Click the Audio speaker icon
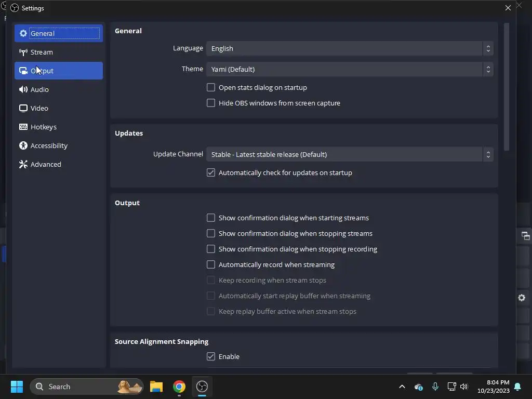Image resolution: width=532 pixels, height=399 pixels. click(23, 89)
